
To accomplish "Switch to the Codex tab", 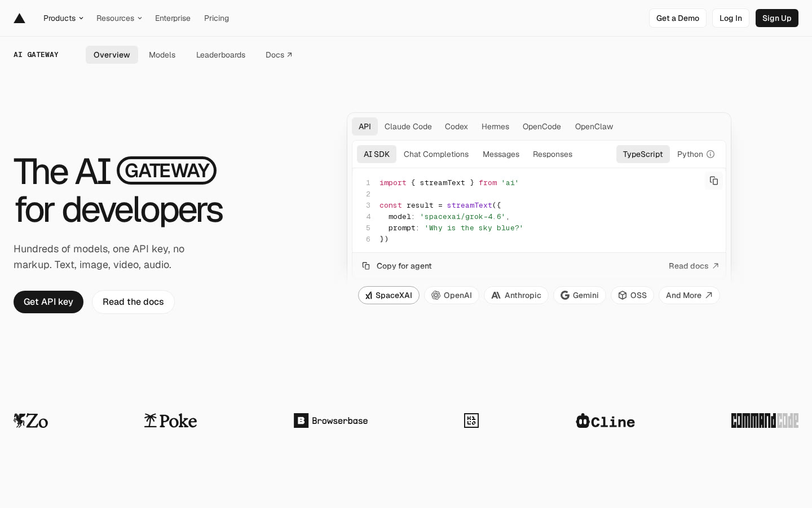I will [456, 126].
